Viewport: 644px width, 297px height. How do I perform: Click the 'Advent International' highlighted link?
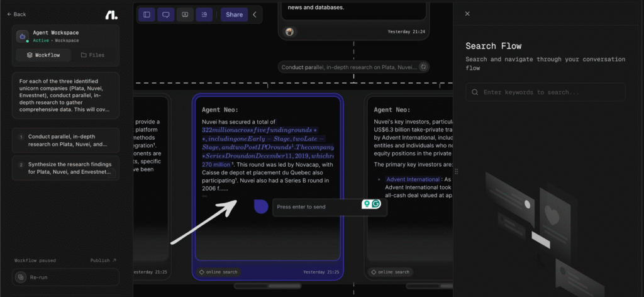[413, 179]
